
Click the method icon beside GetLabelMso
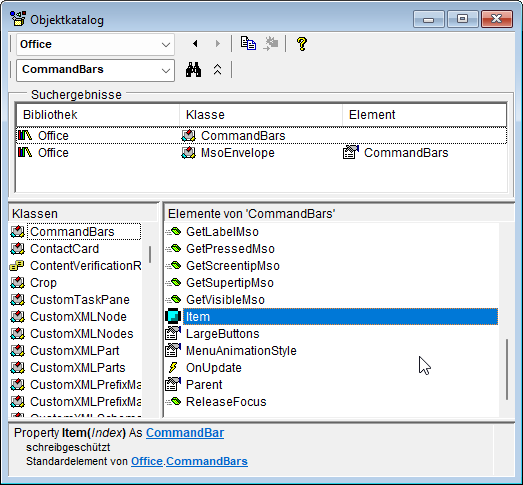[x=173, y=231]
